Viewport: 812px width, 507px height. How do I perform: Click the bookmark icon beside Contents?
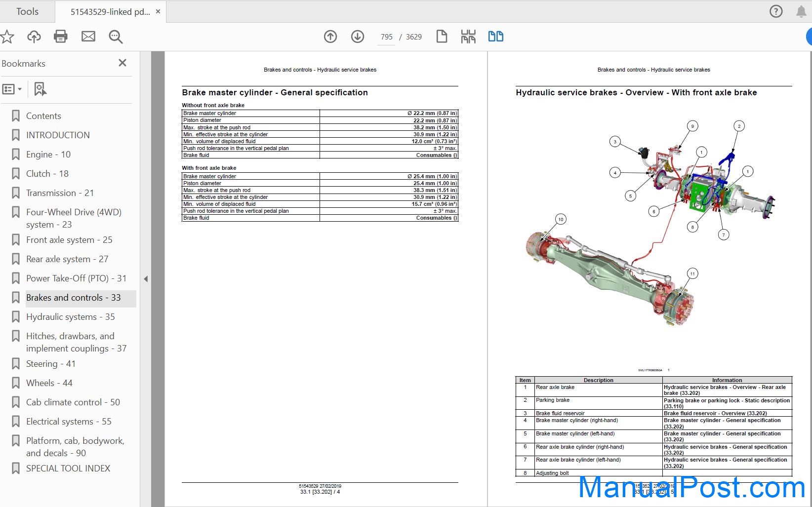16,116
